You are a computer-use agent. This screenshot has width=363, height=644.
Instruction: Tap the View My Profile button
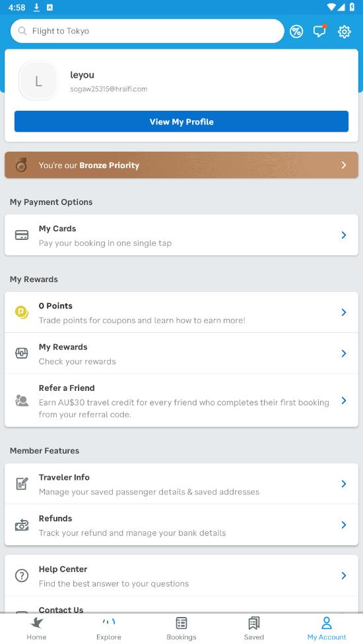click(x=181, y=121)
